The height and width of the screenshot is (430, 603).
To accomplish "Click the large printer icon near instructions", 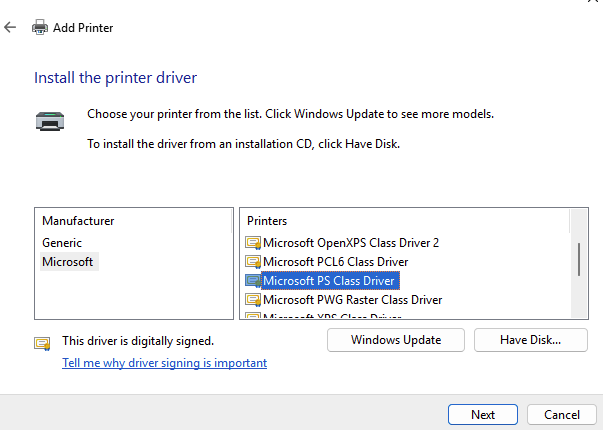I will pos(50,121).
